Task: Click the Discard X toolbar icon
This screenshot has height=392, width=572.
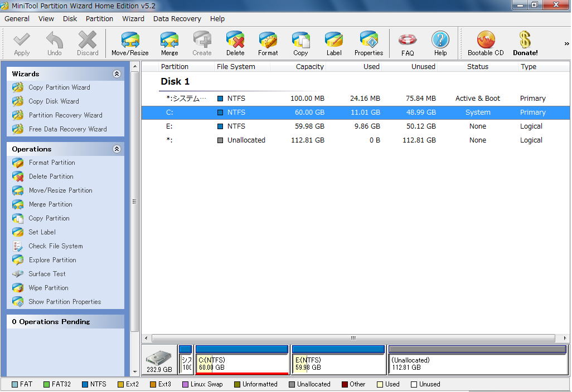Action: 88,40
